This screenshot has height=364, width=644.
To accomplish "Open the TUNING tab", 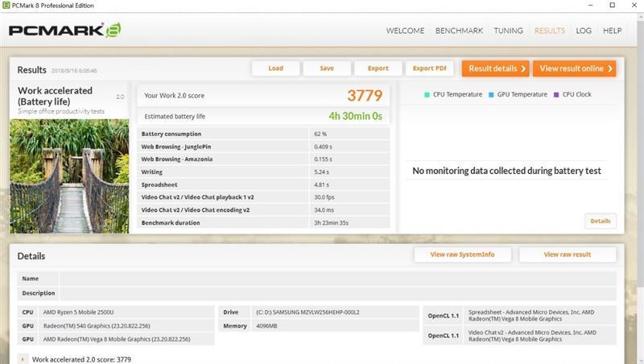I will 508,31.
